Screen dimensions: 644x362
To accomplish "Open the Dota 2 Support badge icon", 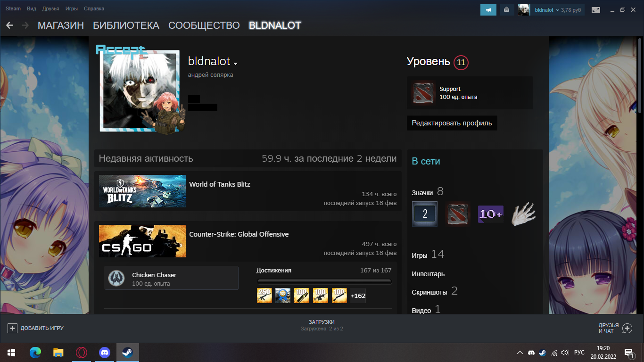I will 423,93.
